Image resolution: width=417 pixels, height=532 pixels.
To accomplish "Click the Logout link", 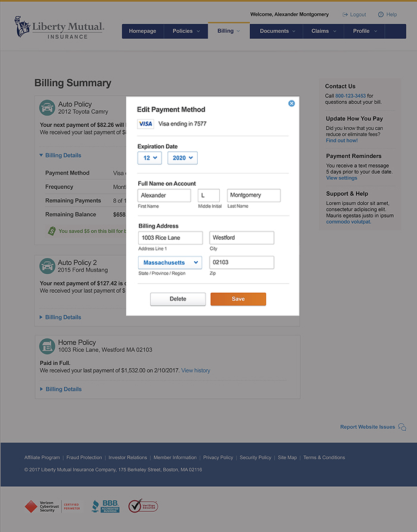I will coord(358,15).
